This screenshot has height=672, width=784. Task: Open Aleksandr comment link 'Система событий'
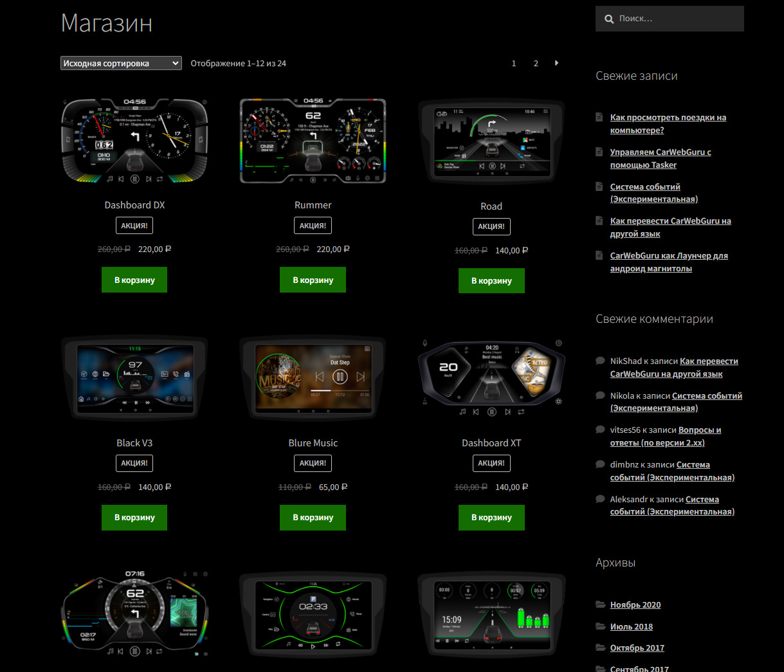672,505
